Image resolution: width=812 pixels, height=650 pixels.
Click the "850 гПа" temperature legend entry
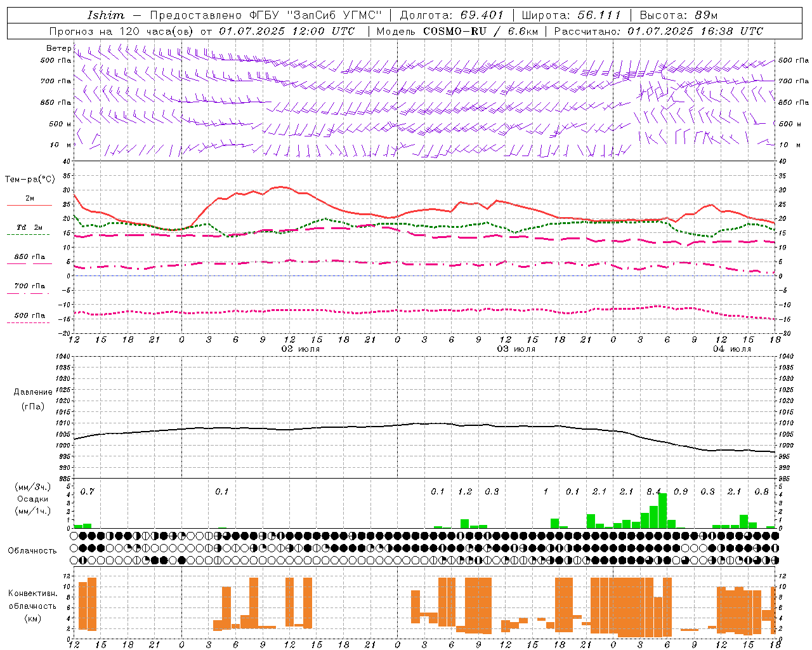pyautogui.click(x=29, y=259)
